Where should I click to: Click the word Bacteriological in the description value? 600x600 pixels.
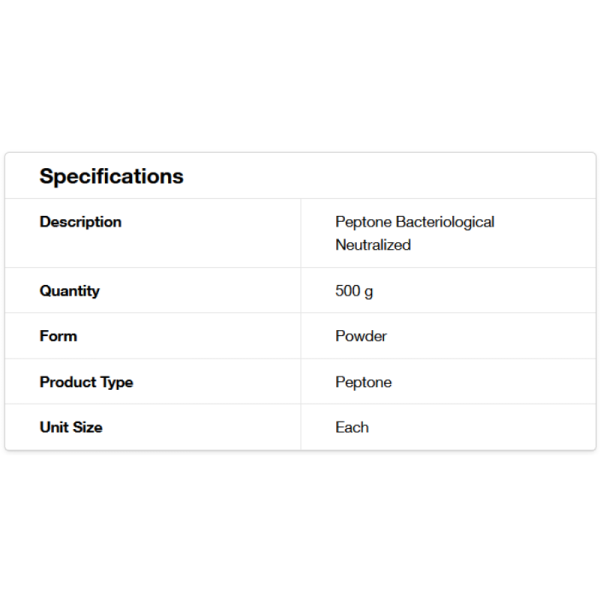click(x=445, y=222)
